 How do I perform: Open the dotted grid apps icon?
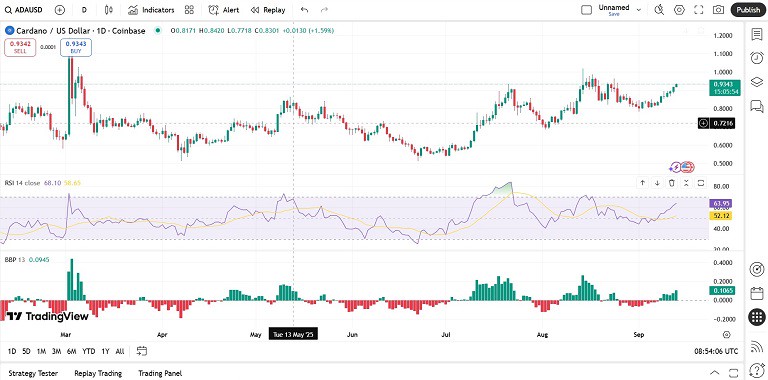757,318
